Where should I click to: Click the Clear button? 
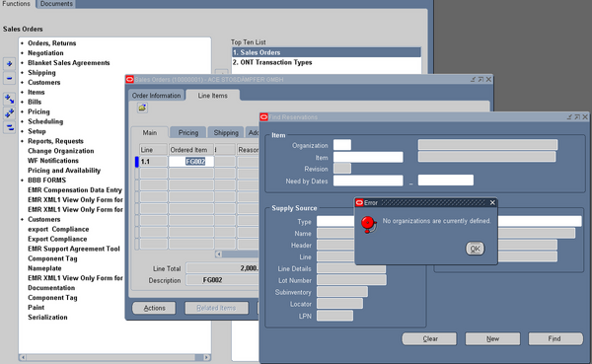coord(429,338)
